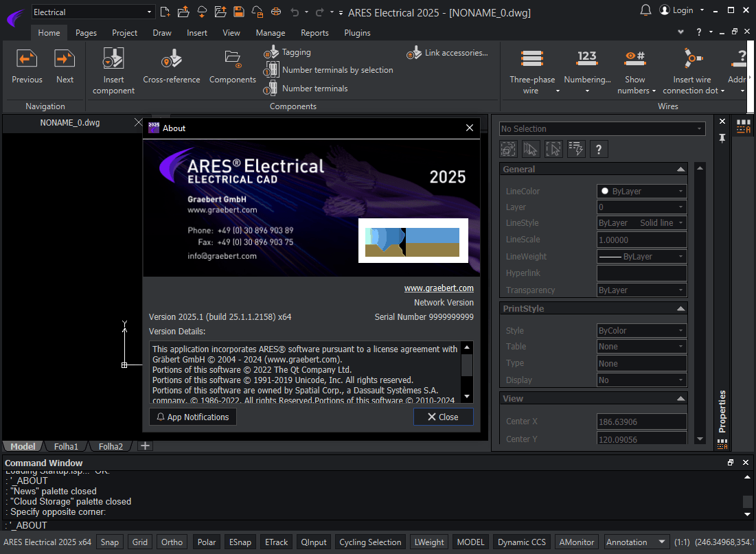
Task: Click the LineScale value field
Action: [x=642, y=240]
